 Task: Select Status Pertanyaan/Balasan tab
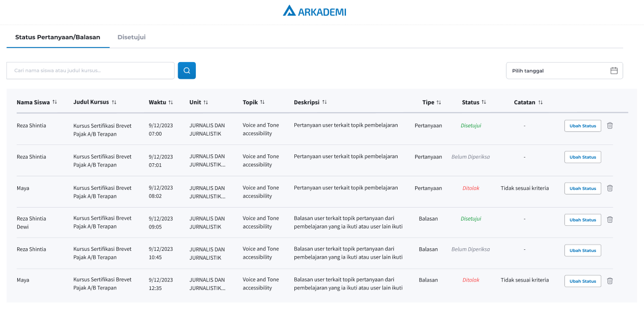tap(57, 37)
